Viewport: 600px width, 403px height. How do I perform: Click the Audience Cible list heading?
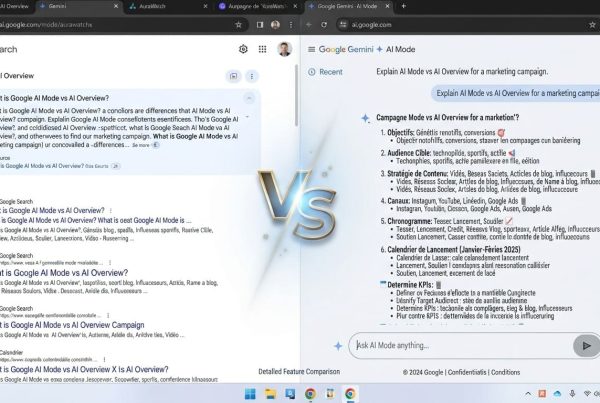tap(409, 153)
